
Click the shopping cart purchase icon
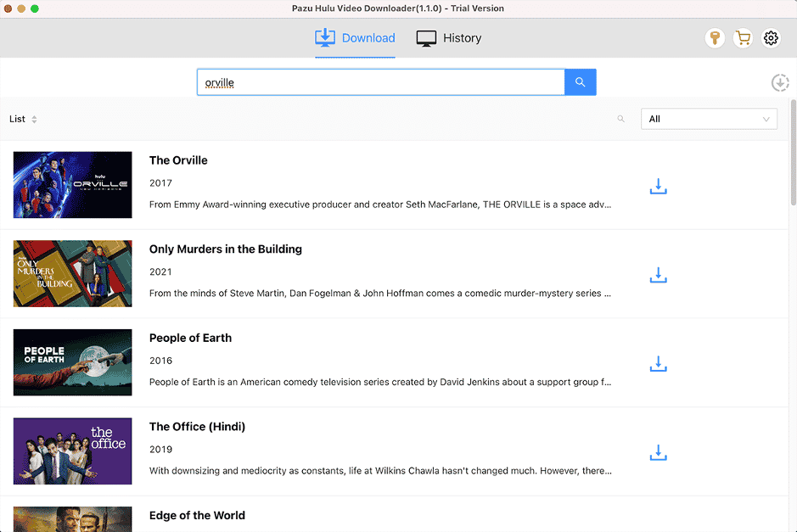(x=743, y=38)
